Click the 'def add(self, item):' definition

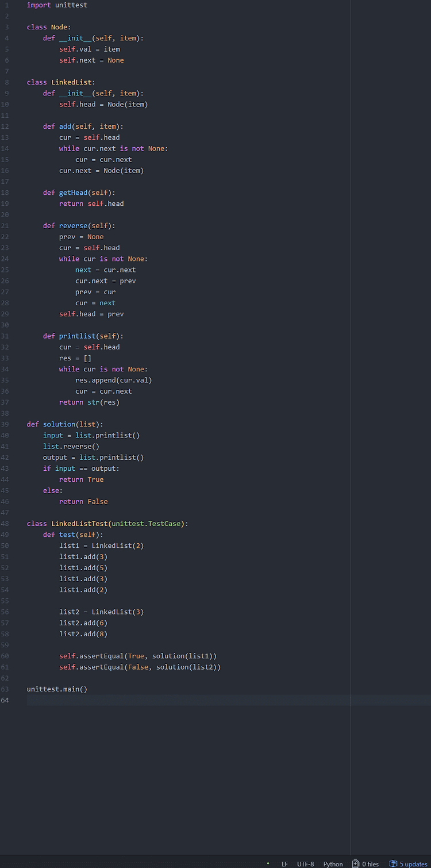click(83, 126)
